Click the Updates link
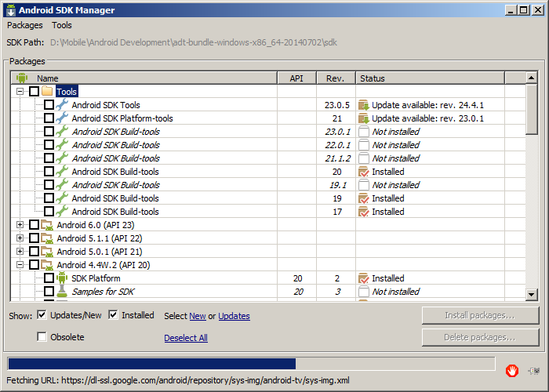The height and width of the screenshot is (392, 549). click(x=234, y=316)
